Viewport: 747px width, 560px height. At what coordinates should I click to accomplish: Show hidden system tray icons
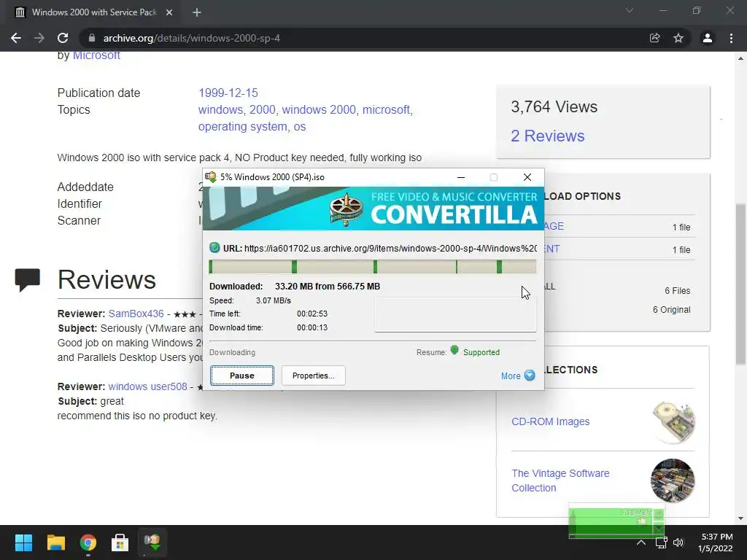point(641,542)
